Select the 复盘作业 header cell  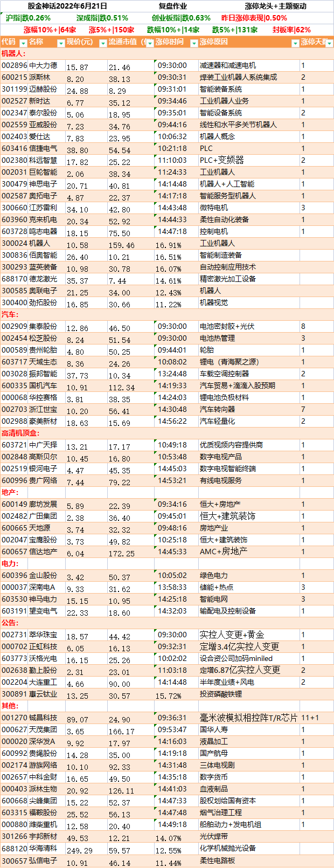tap(173, 6)
